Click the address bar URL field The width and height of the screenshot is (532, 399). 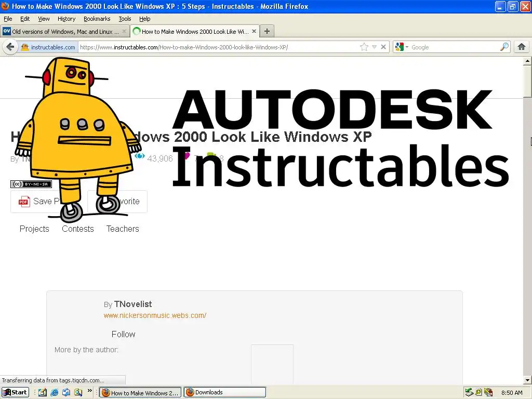click(x=219, y=47)
